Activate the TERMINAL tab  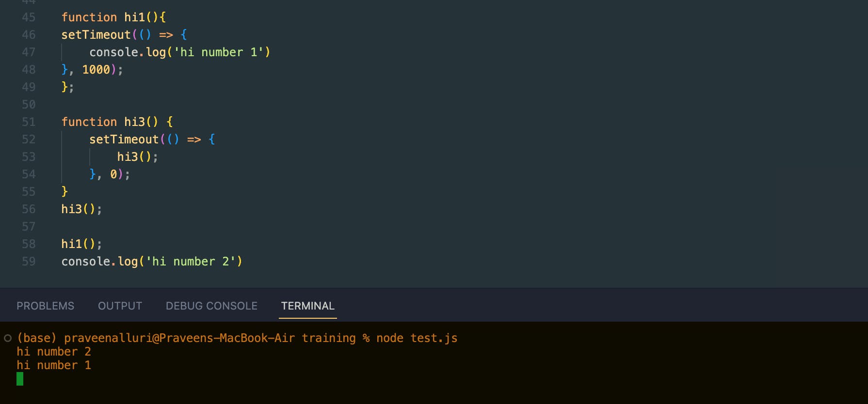308,306
